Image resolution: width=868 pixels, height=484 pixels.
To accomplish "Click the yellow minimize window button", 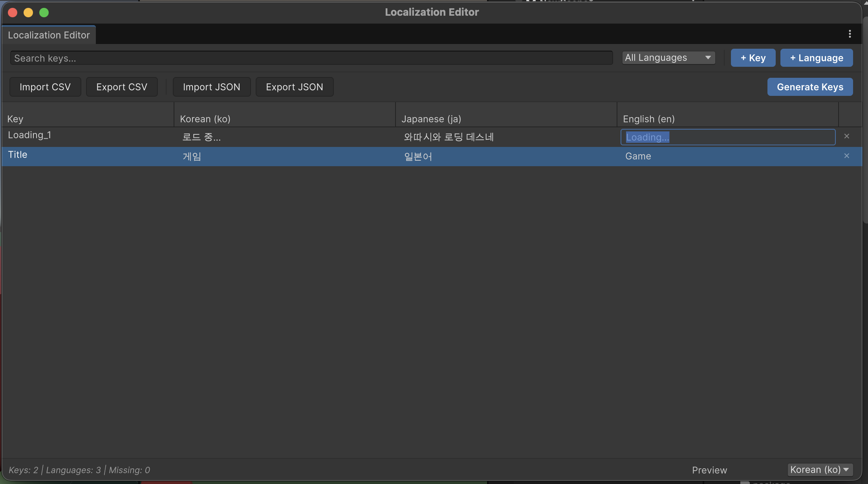I will 28,13.
